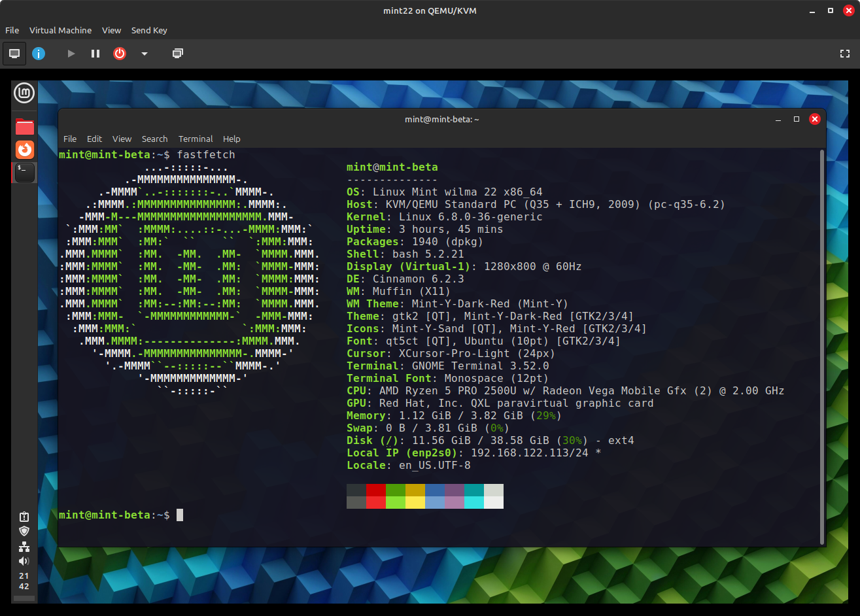Open the network connections tray icon
860x616 pixels.
24,546
